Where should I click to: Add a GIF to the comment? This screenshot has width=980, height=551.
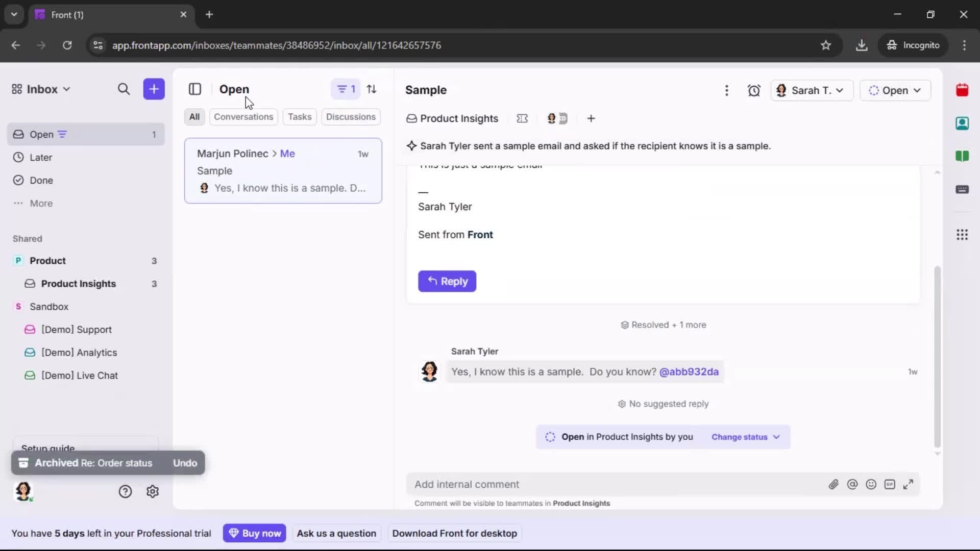tap(890, 484)
